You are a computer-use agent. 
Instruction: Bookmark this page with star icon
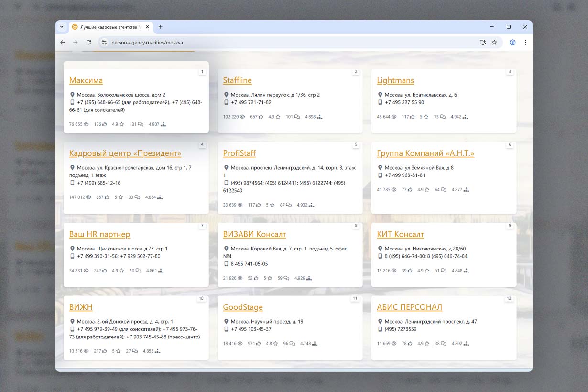tap(494, 43)
